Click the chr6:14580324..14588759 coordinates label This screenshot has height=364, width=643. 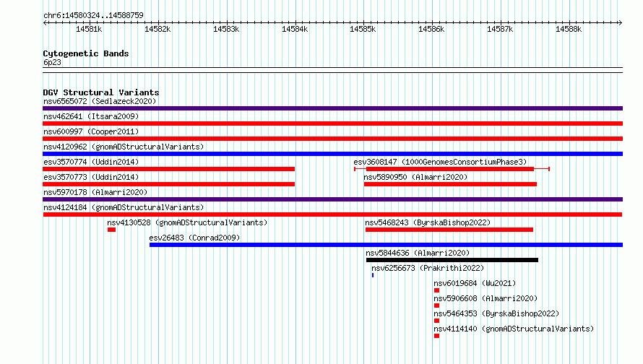tap(93, 15)
